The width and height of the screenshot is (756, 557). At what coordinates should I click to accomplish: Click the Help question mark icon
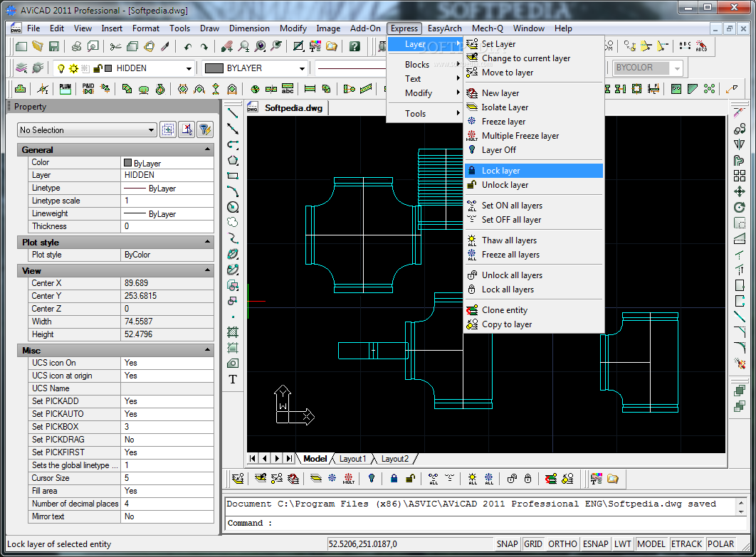[x=355, y=47]
